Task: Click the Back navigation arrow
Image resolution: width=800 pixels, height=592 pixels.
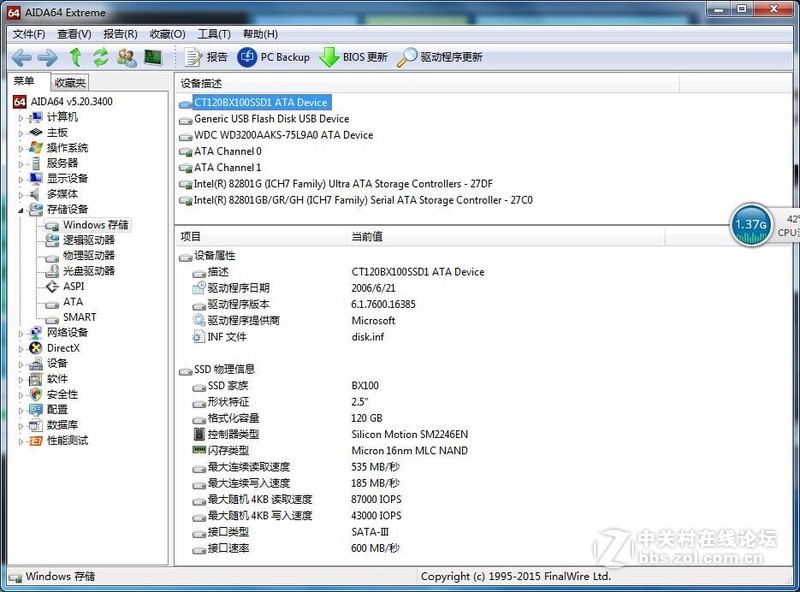Action: tap(21, 58)
